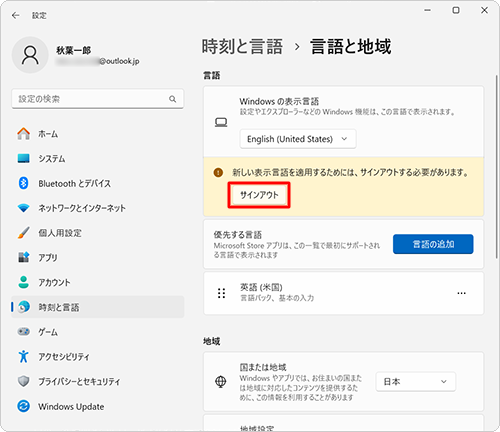Click the drag handle for 英語 (米国)
The width and height of the screenshot is (500, 432).
click(x=221, y=293)
